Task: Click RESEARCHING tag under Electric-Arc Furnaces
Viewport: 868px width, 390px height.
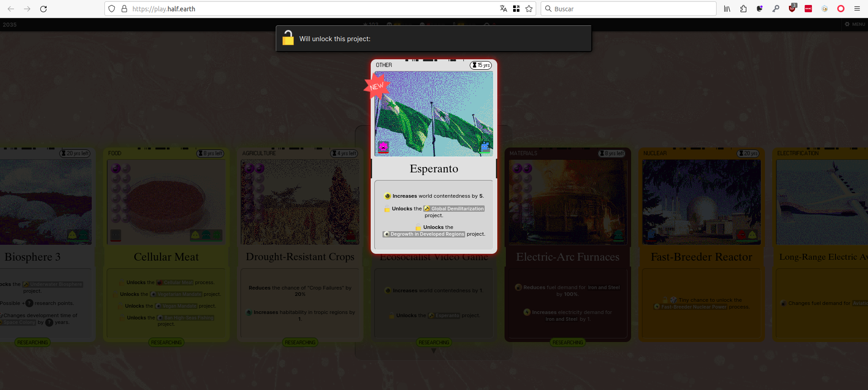Action: click(x=568, y=342)
